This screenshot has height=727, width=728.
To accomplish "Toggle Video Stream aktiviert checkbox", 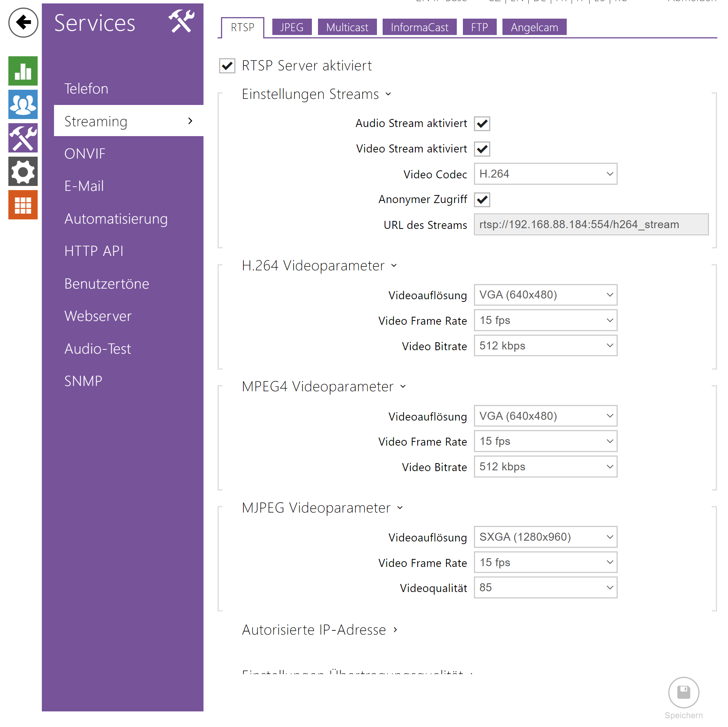I will (x=482, y=149).
